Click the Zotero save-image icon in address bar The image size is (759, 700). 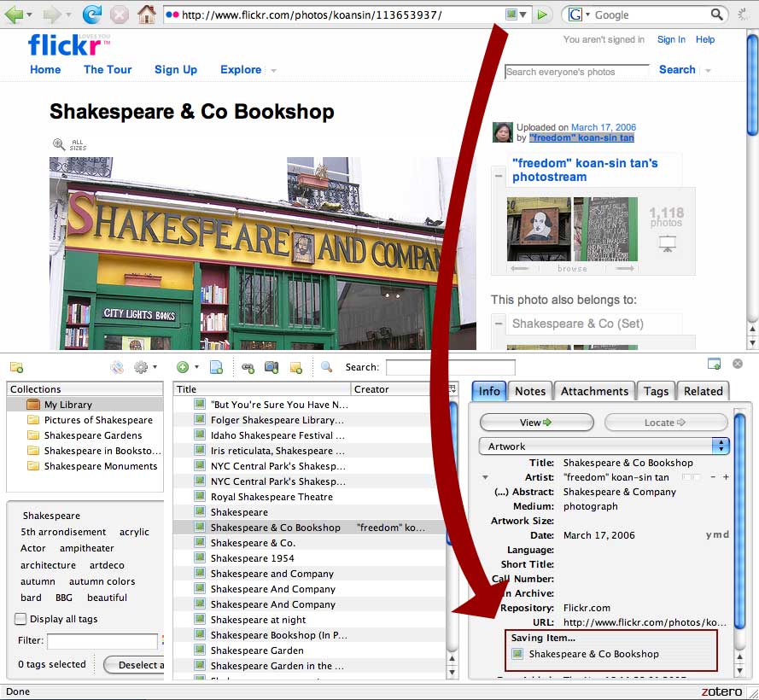[x=511, y=15]
